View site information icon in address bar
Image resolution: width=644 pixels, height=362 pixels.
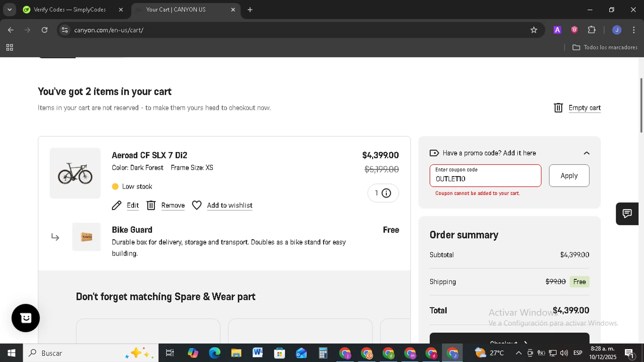click(x=64, y=30)
